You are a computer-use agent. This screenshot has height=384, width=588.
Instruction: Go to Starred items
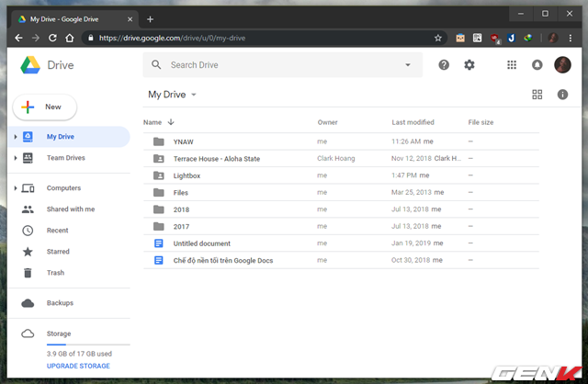click(58, 252)
